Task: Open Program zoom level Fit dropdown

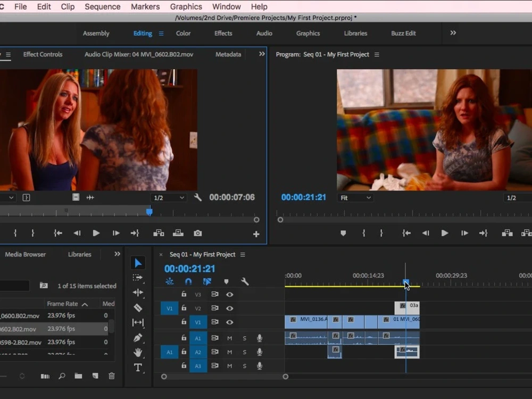Action: pyautogui.click(x=355, y=197)
